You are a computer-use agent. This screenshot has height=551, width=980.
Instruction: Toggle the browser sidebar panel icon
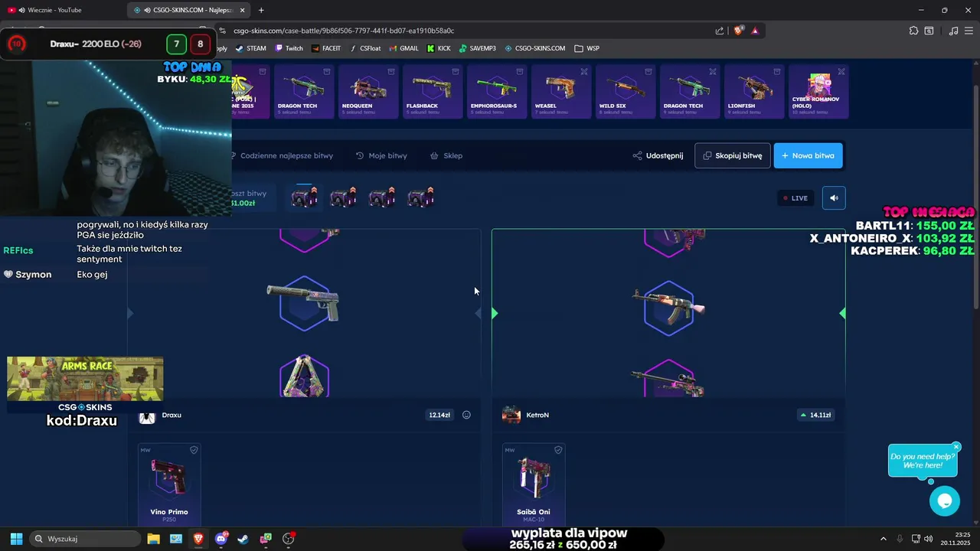pos(929,31)
